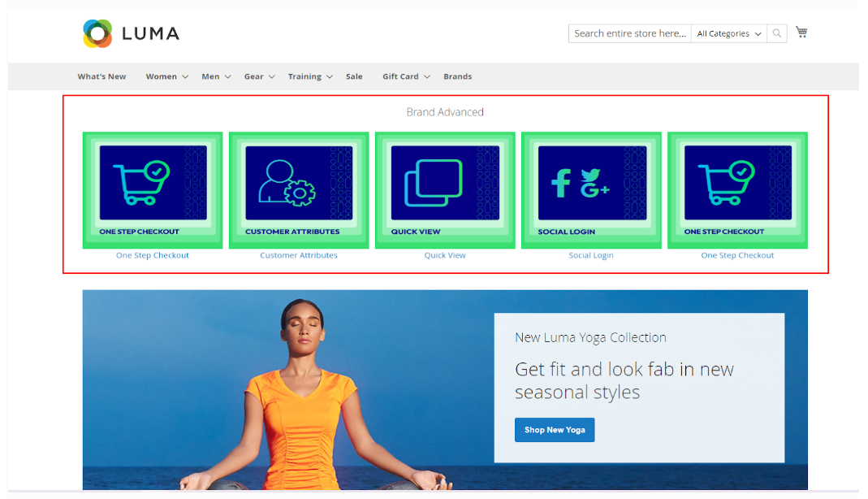This screenshot has height=499, width=868.
Task: Open the Brands menu item
Action: (457, 76)
